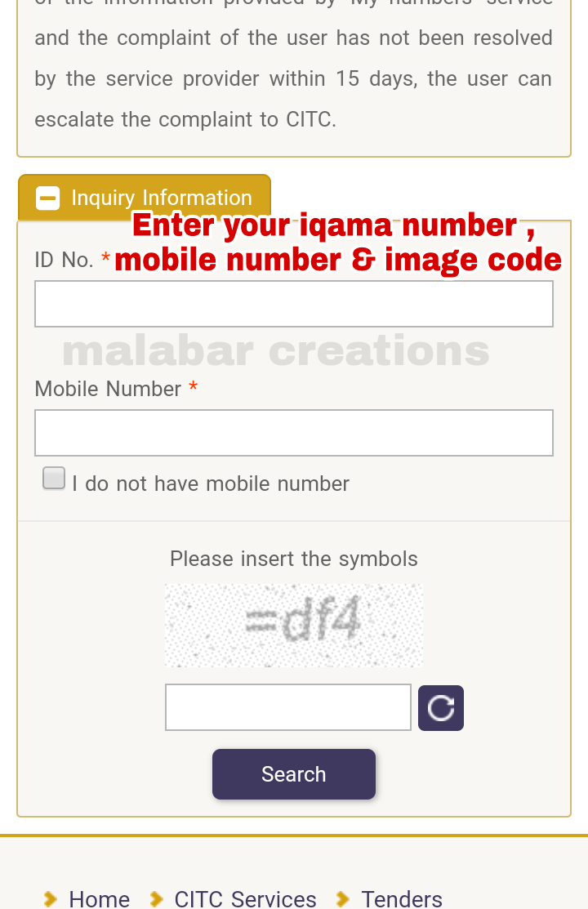
Task: Open the Tenders navigation item
Action: 402,898
